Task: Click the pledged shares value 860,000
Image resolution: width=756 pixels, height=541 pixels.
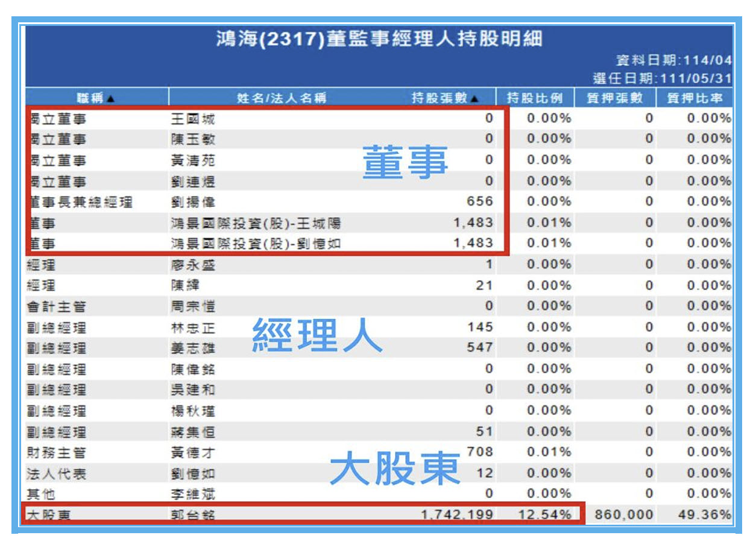Action: 624,514
